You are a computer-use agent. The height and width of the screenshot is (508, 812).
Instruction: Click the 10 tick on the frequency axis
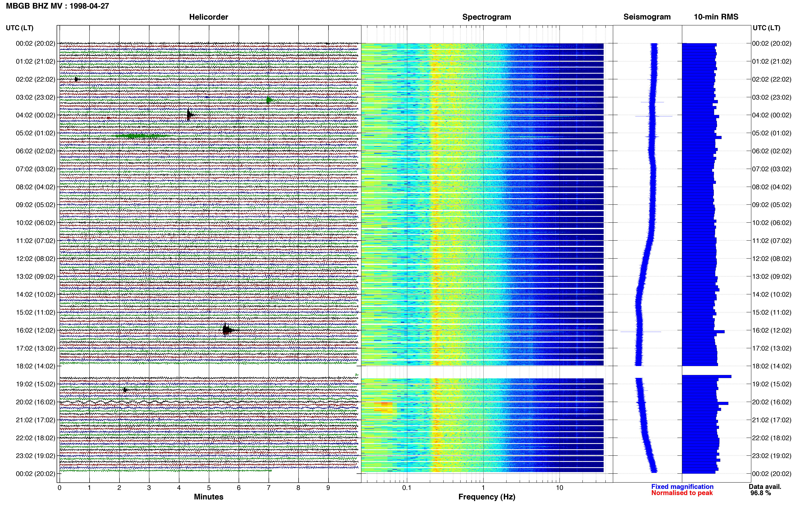point(559,488)
